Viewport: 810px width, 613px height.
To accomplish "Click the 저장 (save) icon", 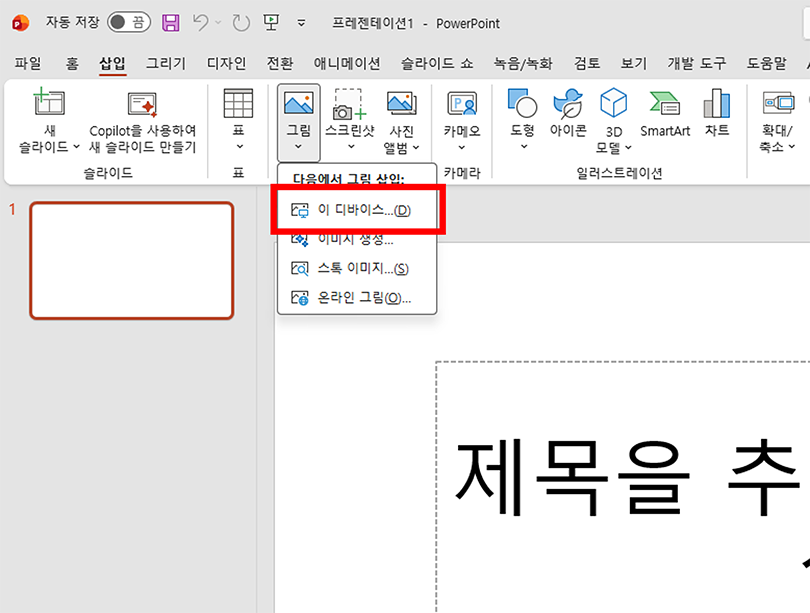I will tap(169, 22).
